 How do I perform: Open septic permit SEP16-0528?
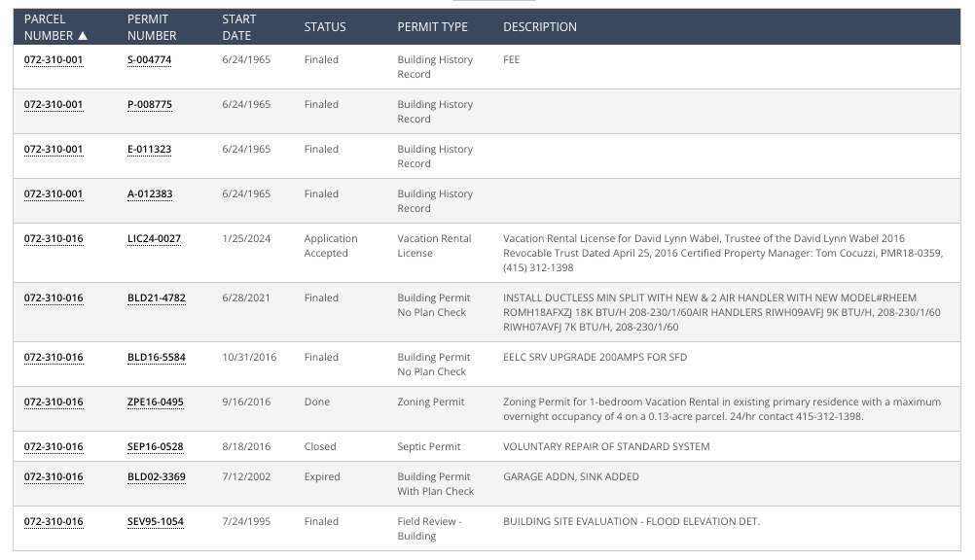point(155,446)
